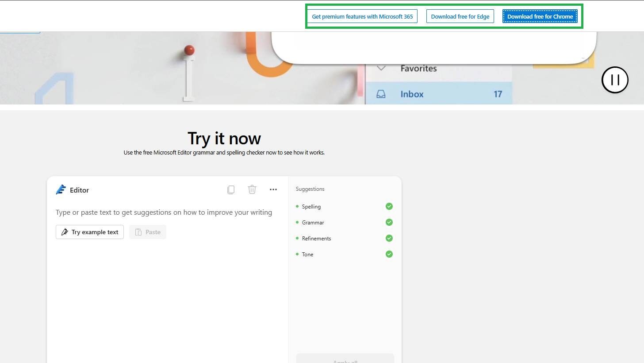Open the Refinements suggestion category
Screen dimensions: 644x363
point(316,239)
